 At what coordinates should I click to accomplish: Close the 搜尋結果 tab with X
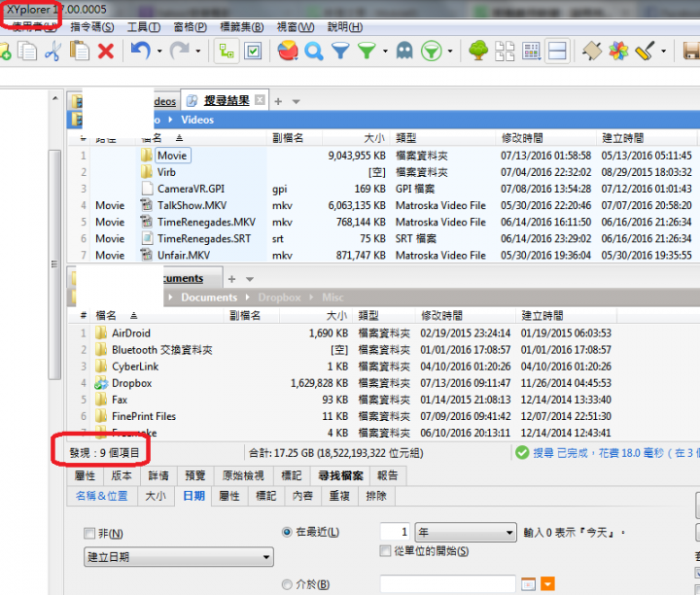point(260,100)
